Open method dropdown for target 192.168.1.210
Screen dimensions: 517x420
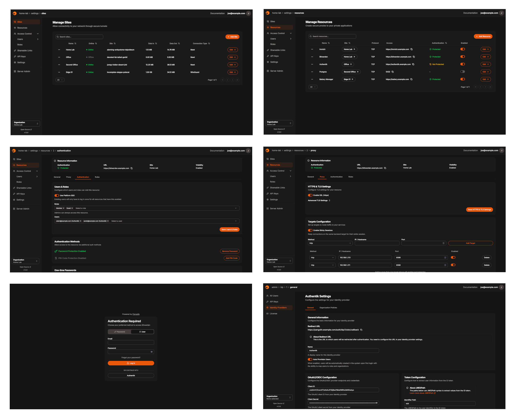click(x=322, y=258)
